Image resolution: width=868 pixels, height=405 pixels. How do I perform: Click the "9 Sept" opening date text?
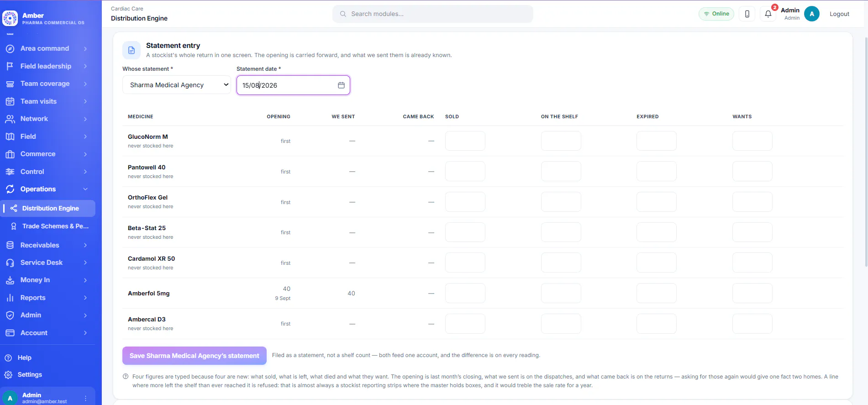point(283,298)
